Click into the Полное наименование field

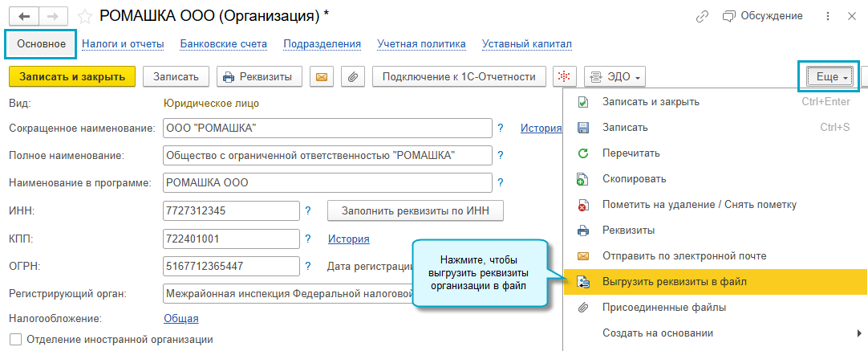pos(326,155)
